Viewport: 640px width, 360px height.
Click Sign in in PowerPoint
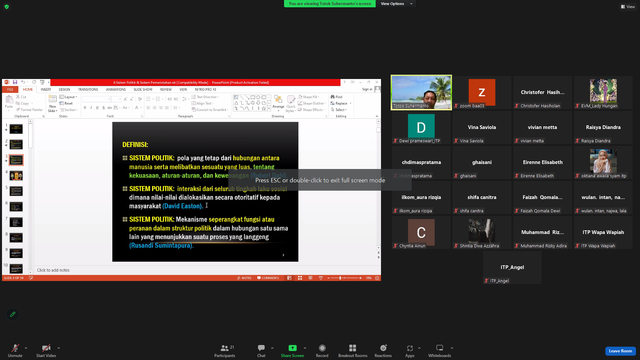[x=367, y=89]
